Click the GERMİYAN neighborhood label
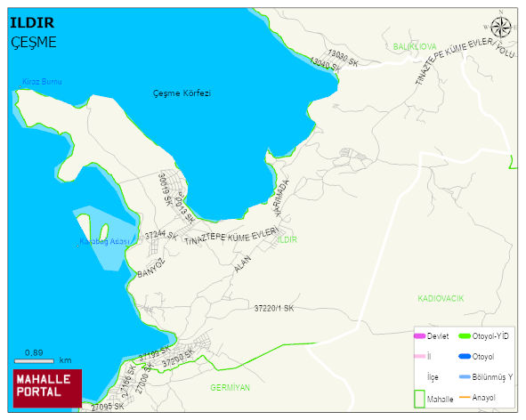526x420 pixels. pos(231,388)
